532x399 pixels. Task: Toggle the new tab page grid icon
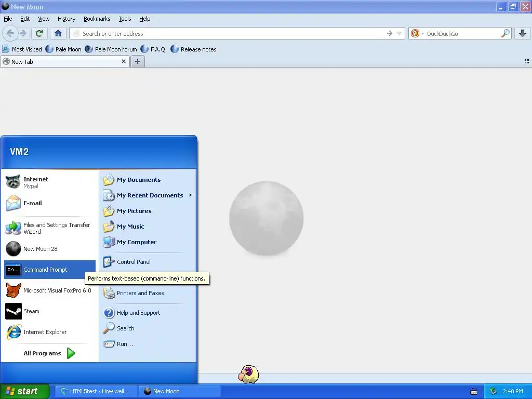pyautogui.click(x=527, y=61)
